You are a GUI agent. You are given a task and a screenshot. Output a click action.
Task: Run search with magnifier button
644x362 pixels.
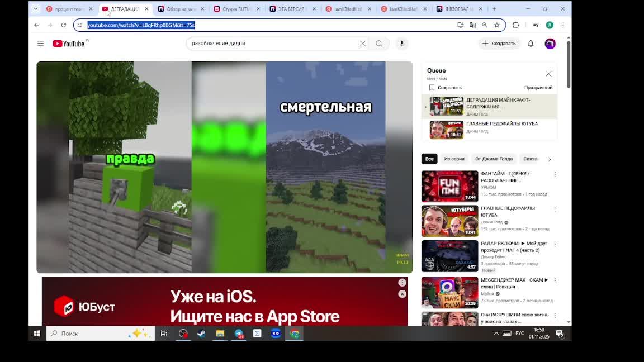379,44
